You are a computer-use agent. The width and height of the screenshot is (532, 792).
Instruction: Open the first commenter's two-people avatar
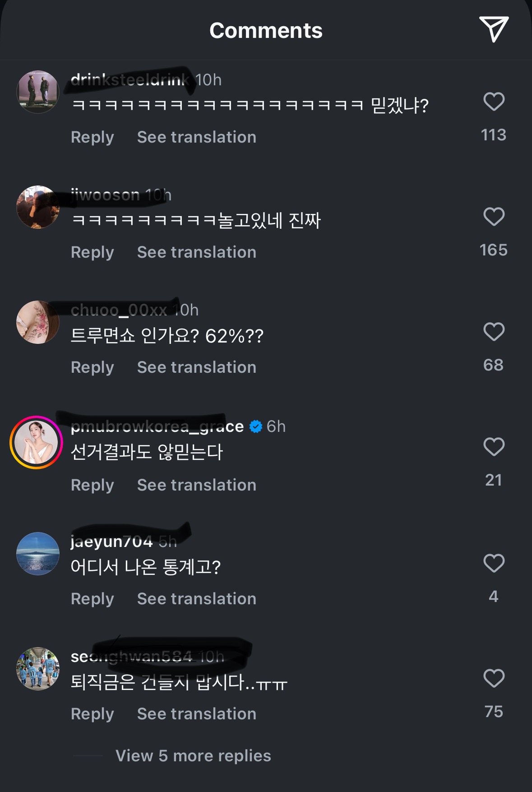pos(38,92)
